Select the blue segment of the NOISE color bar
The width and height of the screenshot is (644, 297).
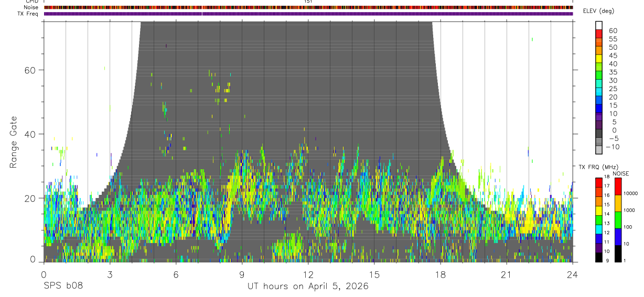click(x=618, y=236)
